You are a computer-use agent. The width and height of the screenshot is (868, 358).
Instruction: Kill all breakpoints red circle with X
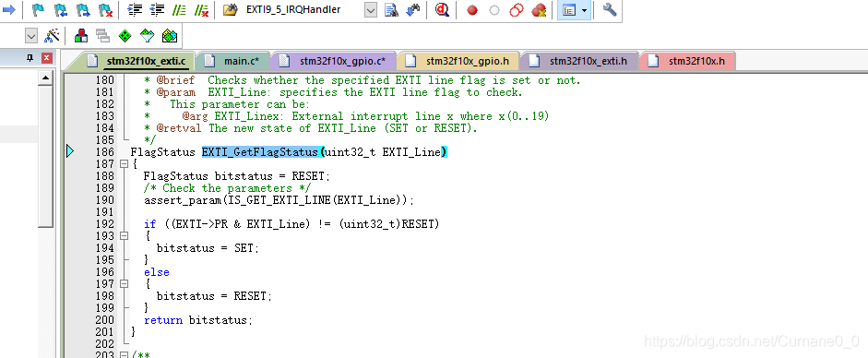pyautogui.click(x=540, y=10)
